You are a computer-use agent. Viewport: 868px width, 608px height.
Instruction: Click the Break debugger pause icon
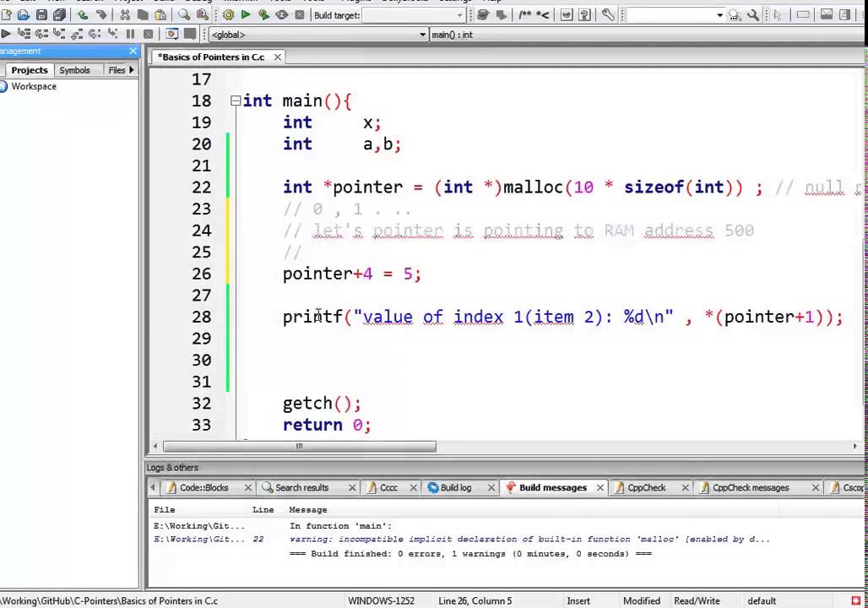[x=131, y=34]
